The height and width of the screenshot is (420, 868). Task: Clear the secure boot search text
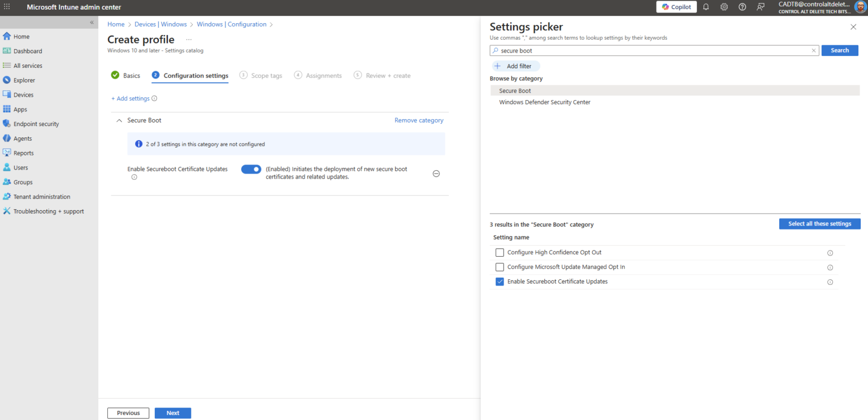[x=814, y=50]
